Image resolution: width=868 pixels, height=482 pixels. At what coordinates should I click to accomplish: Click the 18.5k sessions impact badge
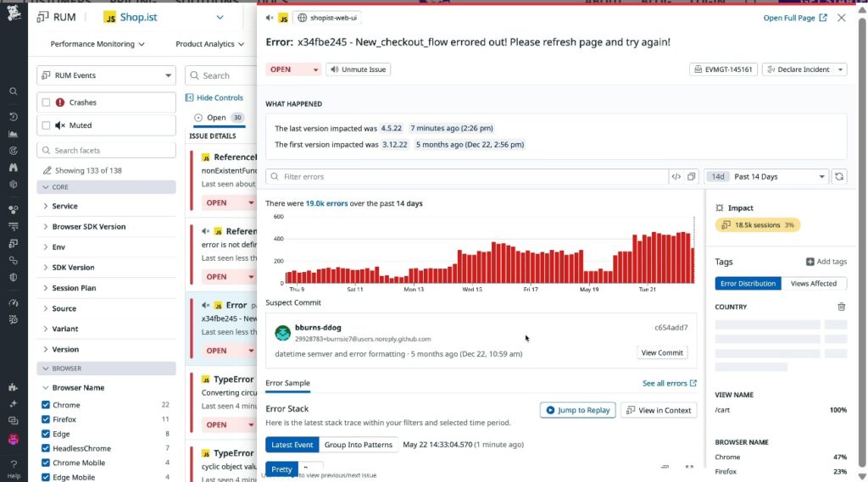coord(758,224)
